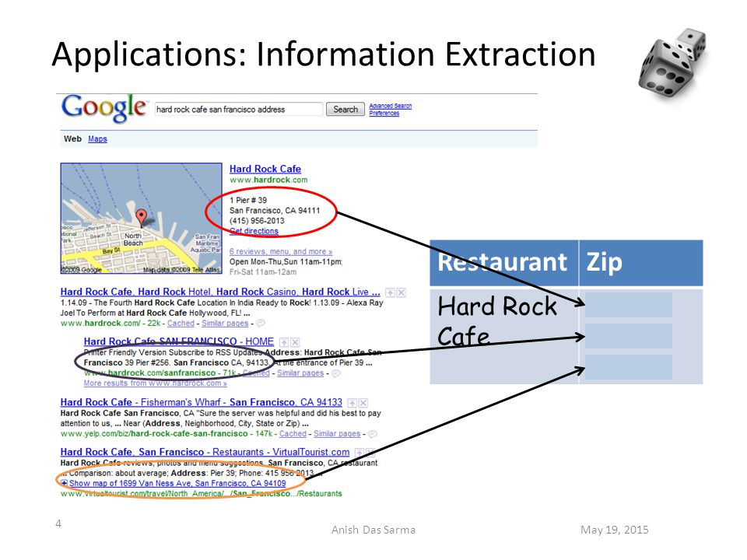Image resolution: width=747 pixels, height=560 pixels.
Task: Select the Web tab
Action: click(x=72, y=138)
